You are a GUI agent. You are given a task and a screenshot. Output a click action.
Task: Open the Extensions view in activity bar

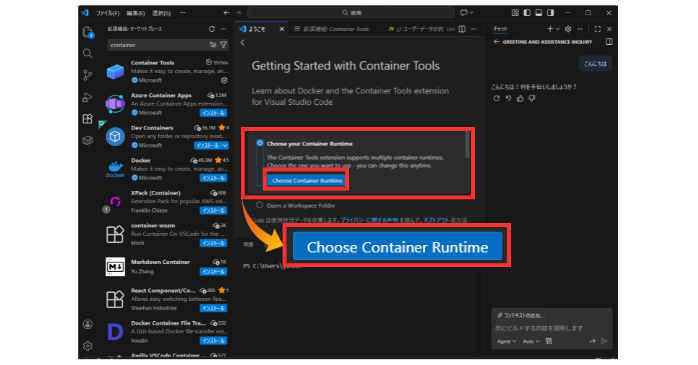[88, 119]
